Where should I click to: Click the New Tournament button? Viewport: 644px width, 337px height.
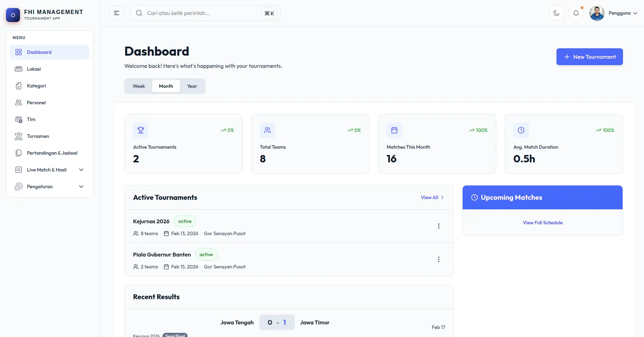[x=589, y=57]
